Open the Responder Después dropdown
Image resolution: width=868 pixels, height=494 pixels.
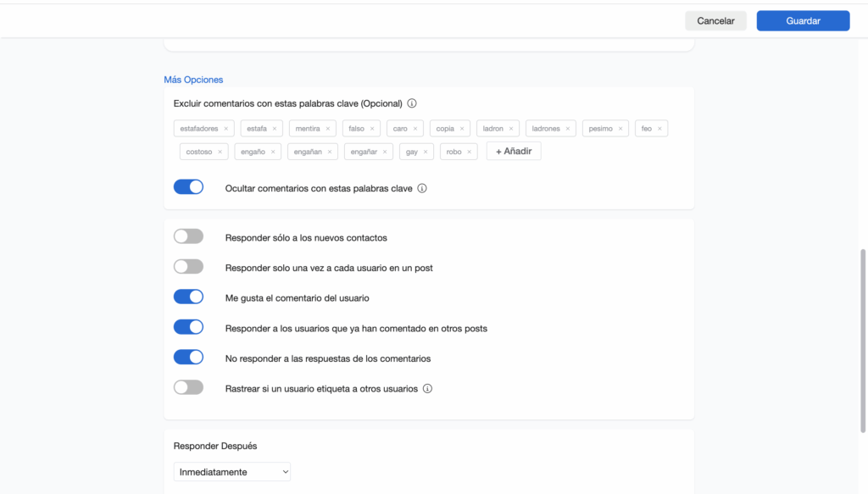pos(232,472)
